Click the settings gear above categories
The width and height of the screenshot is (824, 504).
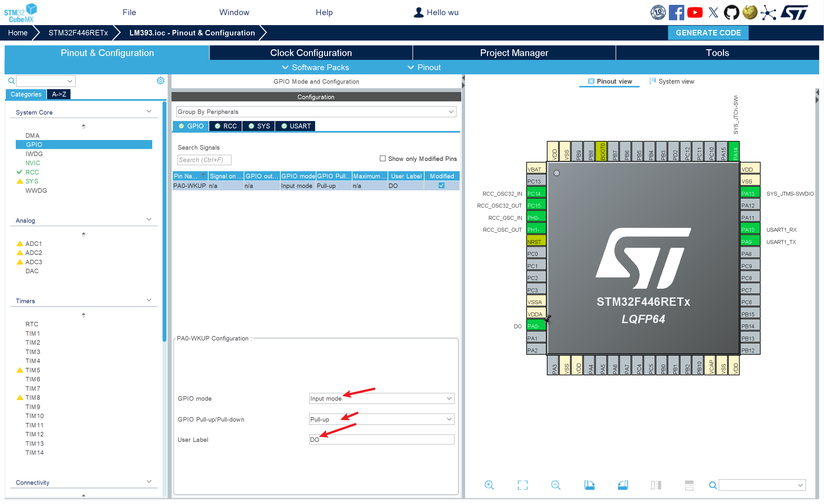coord(161,80)
